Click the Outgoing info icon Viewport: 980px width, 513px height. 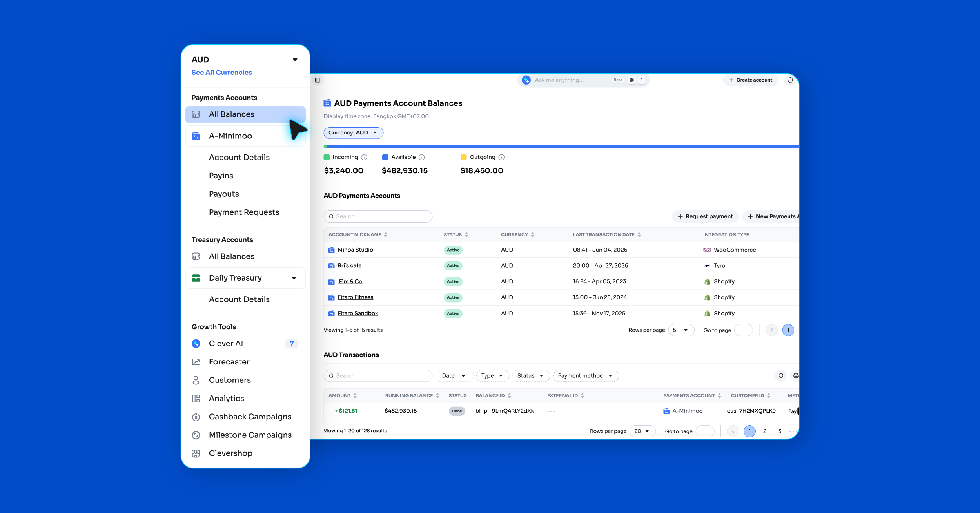click(501, 157)
